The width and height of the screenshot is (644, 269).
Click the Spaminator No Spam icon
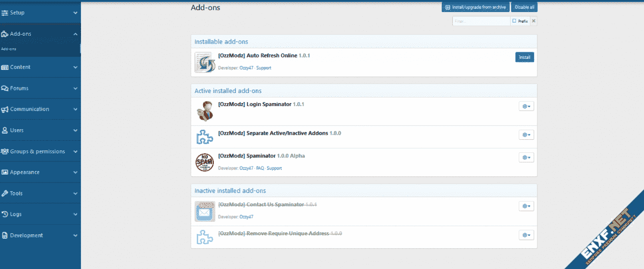[x=205, y=162]
